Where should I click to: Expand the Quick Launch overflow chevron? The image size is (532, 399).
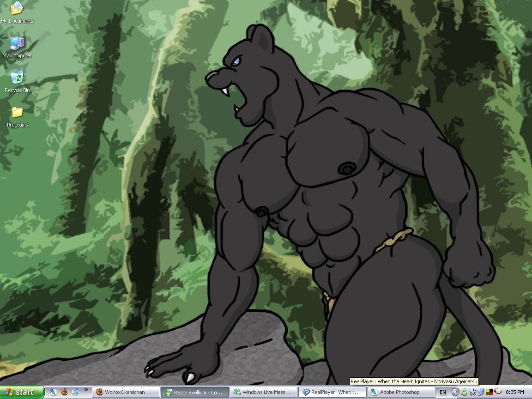coord(86,390)
